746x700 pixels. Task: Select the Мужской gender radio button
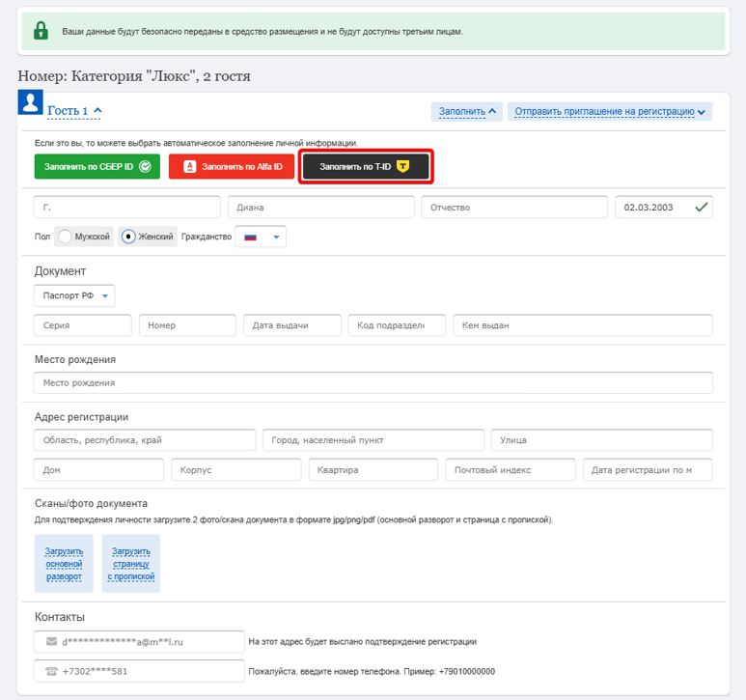[66, 237]
